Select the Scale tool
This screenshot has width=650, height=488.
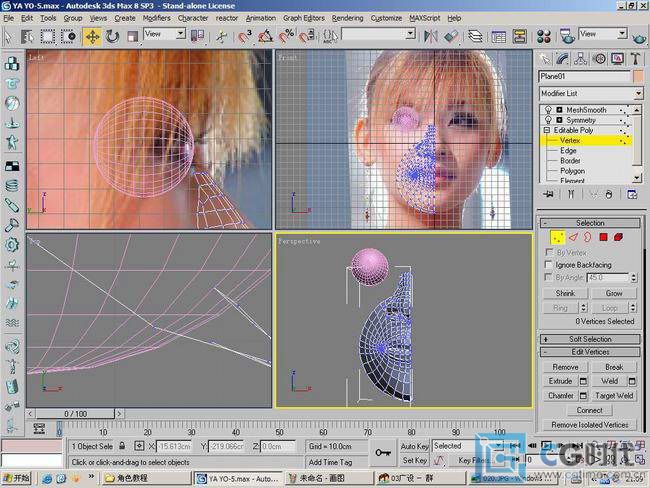point(132,36)
